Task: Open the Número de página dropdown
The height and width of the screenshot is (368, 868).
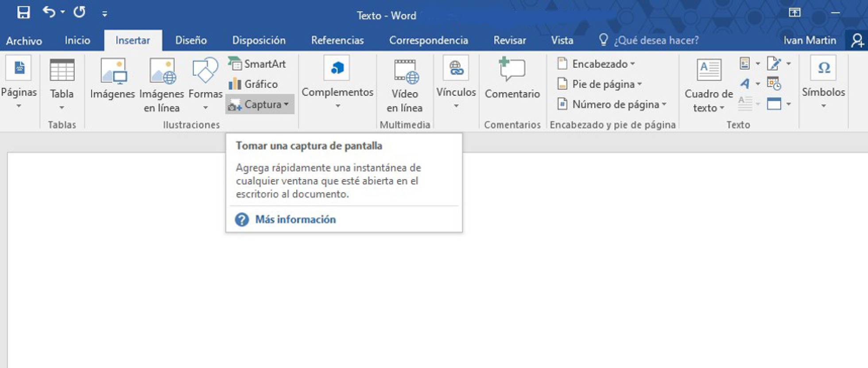Action: pyautogui.click(x=612, y=104)
